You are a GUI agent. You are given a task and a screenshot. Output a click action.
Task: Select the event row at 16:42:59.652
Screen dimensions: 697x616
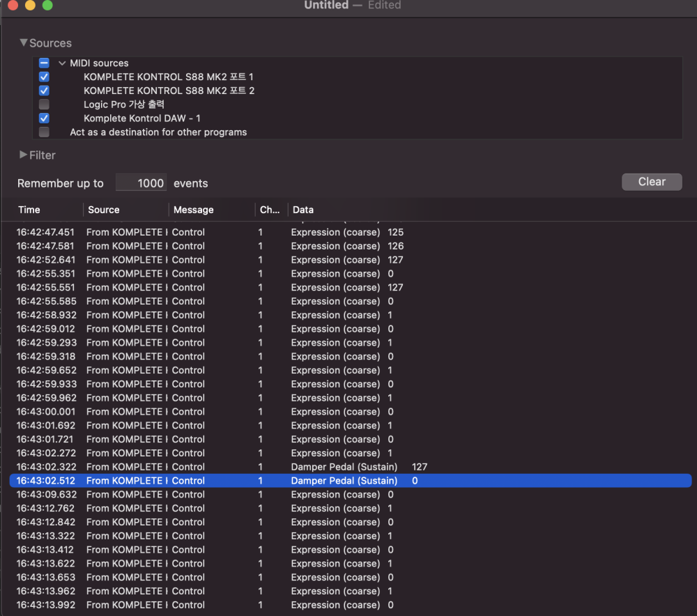point(351,370)
